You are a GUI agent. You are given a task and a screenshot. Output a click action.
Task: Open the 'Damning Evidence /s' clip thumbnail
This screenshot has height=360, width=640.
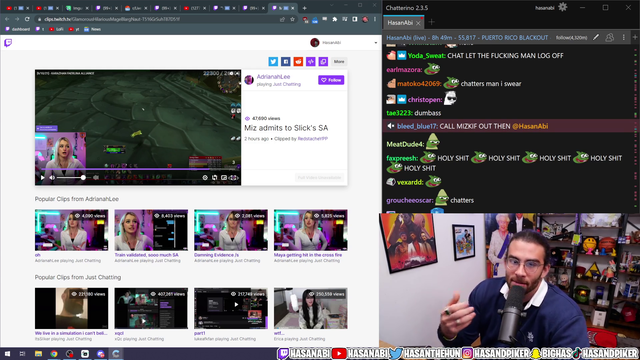231,230
